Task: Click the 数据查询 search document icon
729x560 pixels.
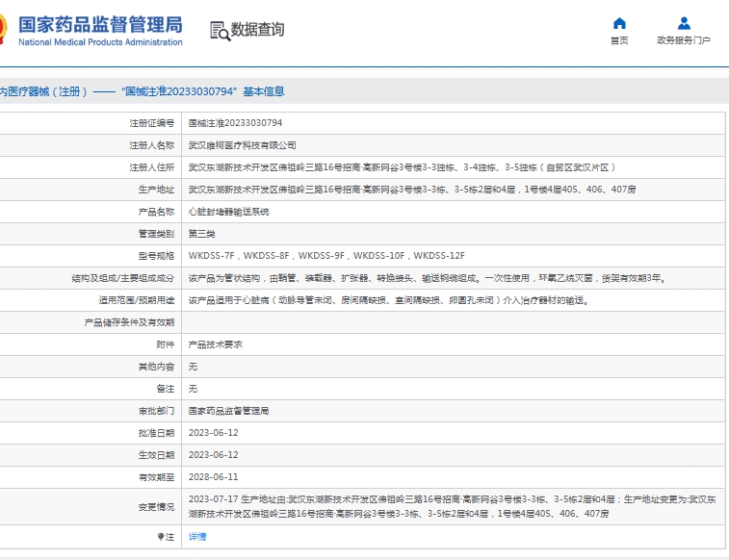Action: (221, 31)
